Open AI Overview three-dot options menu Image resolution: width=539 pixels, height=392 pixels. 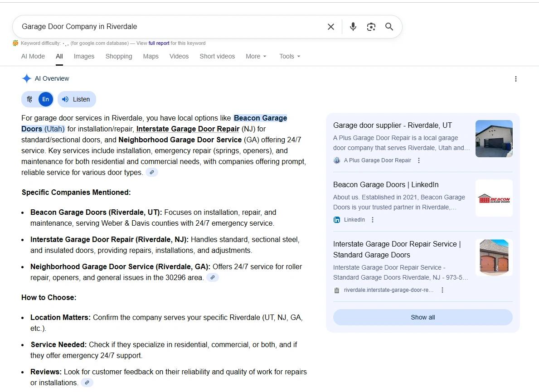point(515,79)
